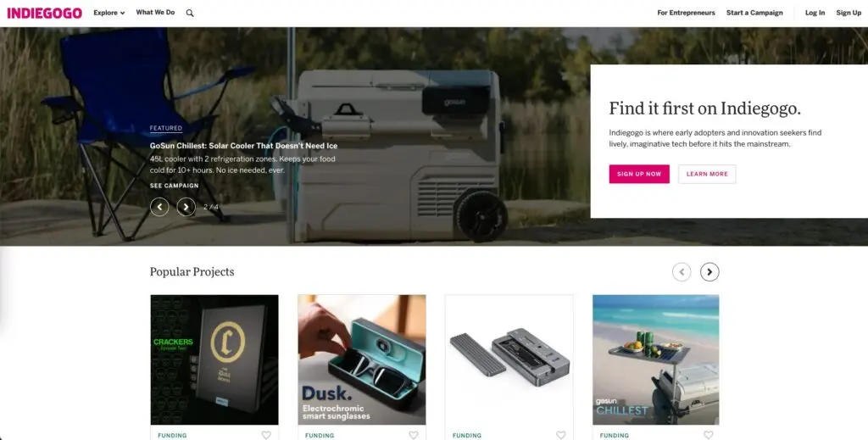Favorite the Dusk sunglasses project heart
The image size is (868, 440).
tap(414, 435)
